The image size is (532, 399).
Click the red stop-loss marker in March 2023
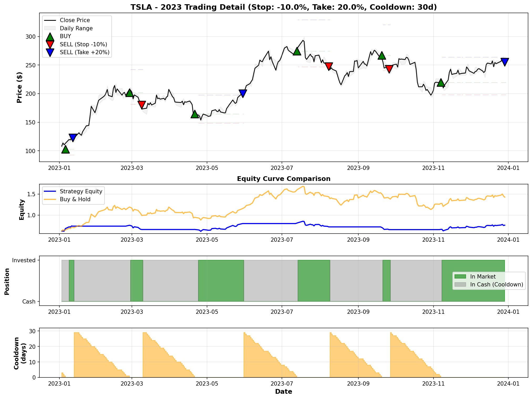(142, 104)
